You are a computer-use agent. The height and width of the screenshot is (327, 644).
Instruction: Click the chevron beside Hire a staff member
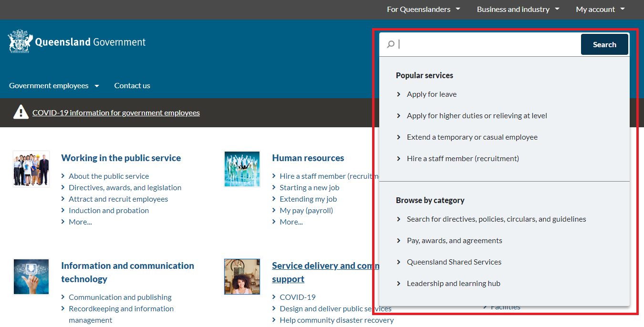(399, 158)
